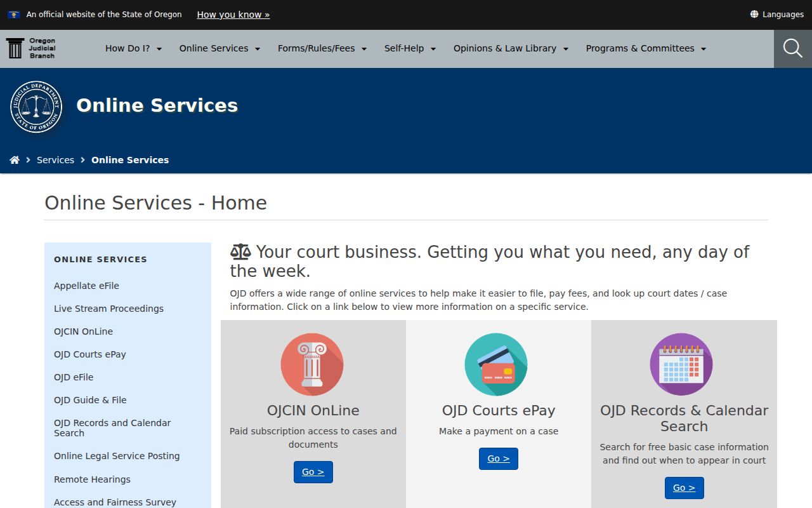Select OJD Courts ePay in sidebar
812x508 pixels.
point(90,354)
